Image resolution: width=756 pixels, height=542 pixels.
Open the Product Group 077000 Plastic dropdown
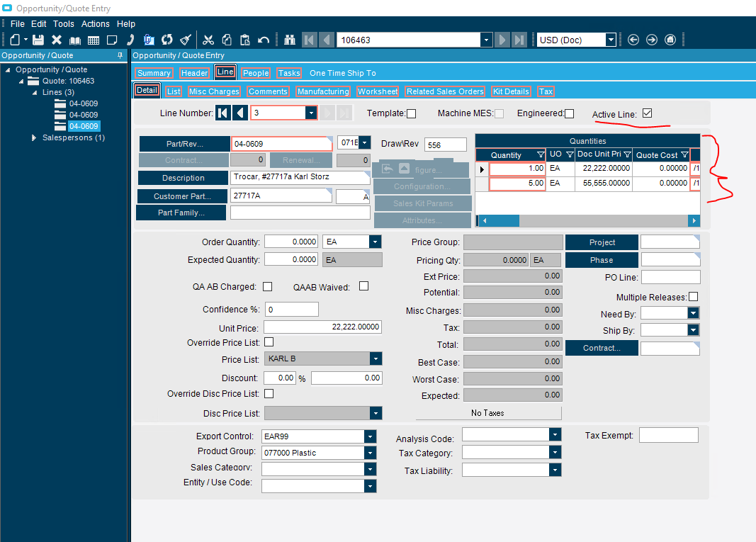[x=370, y=453]
